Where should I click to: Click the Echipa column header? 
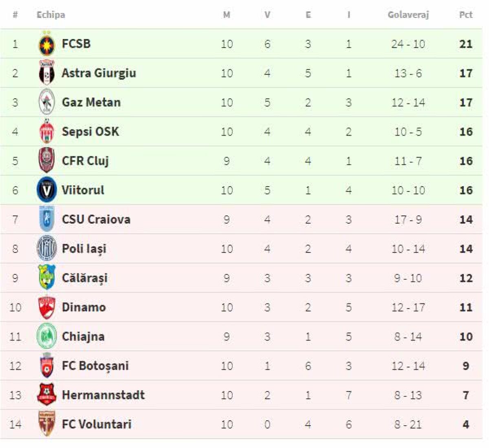51,15
